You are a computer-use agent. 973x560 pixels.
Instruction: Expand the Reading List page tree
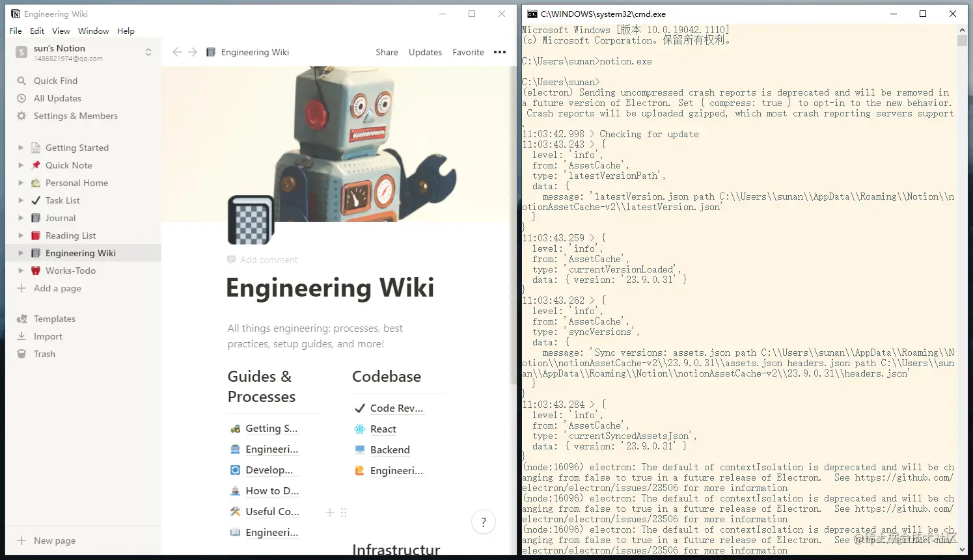click(21, 235)
